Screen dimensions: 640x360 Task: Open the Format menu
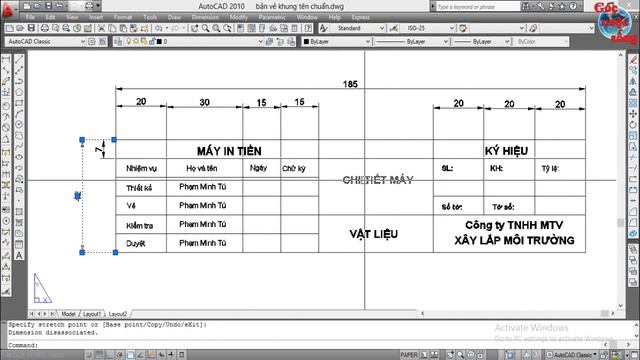click(x=122, y=18)
